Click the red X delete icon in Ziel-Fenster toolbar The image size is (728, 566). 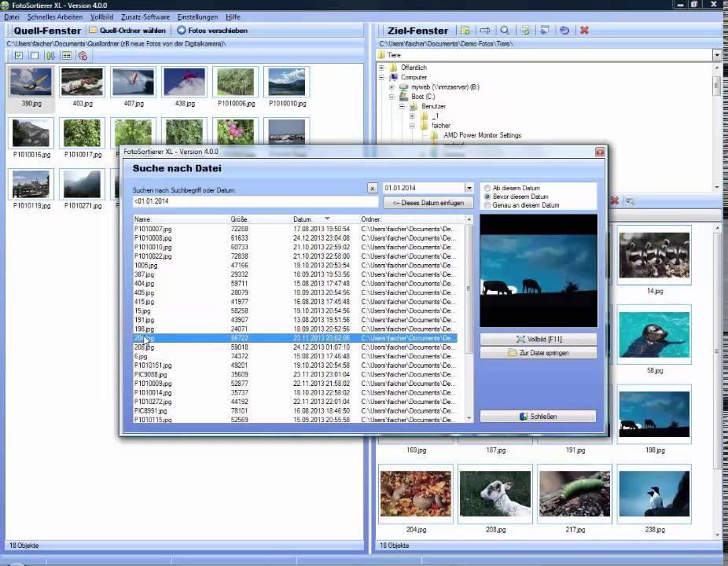[585, 30]
